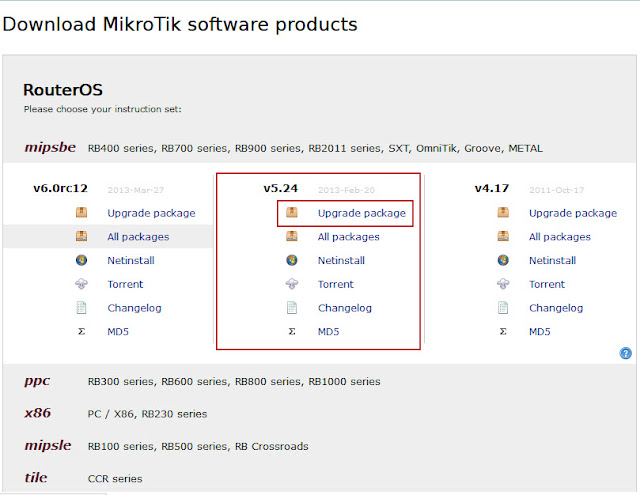
Task: Click the v6.0rc12 Torrent icon
Action: click(81, 284)
